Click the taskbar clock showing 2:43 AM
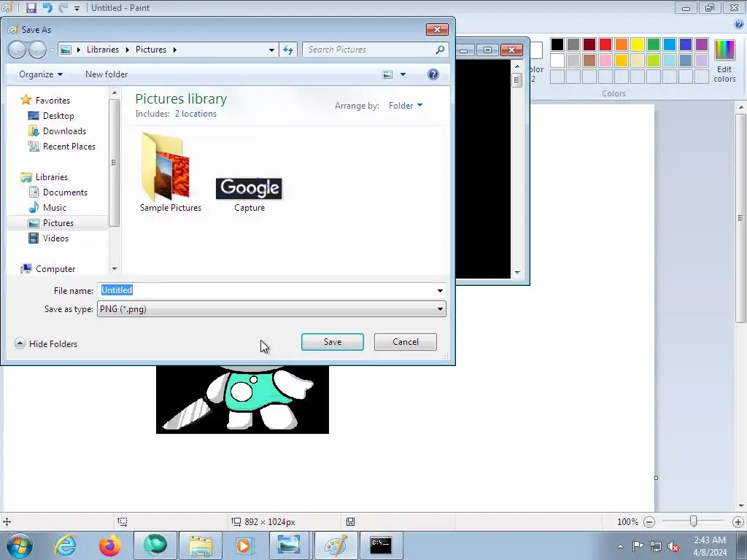Screen dimensions: 747x560 pyautogui.click(x=710, y=546)
